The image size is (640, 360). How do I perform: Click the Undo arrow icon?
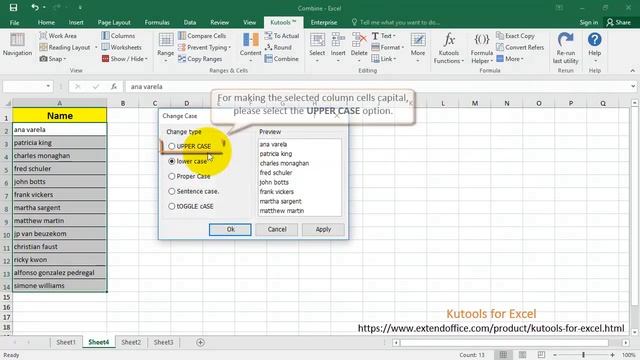tap(35, 7)
